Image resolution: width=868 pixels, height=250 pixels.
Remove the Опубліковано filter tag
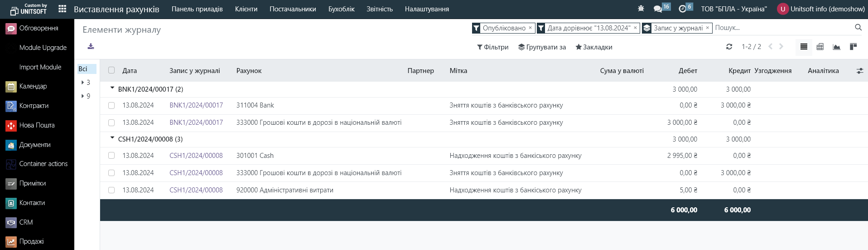coord(530,28)
